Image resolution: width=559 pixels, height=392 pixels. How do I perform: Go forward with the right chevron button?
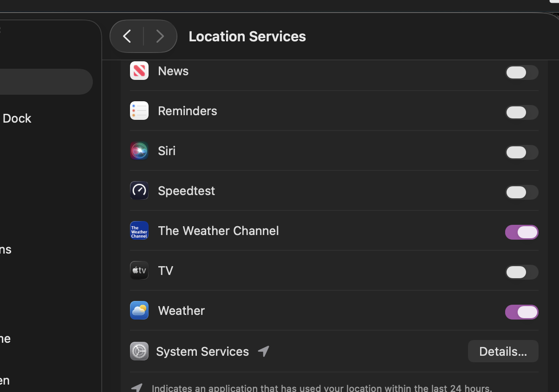point(160,36)
